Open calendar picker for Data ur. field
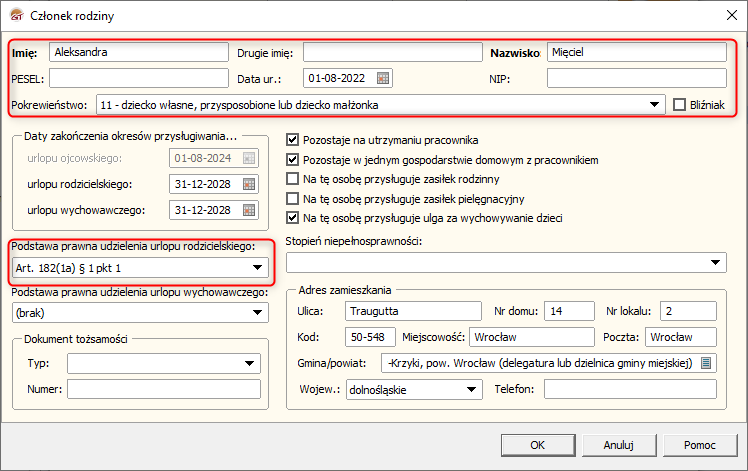This screenshot has height=471, width=748. (x=383, y=78)
